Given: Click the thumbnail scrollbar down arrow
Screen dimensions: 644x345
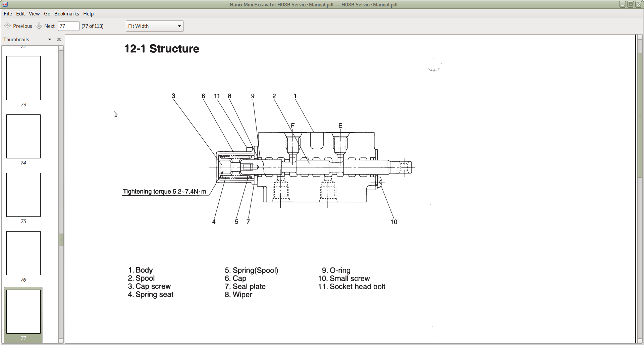Looking at the screenshot, I should pos(61,341).
